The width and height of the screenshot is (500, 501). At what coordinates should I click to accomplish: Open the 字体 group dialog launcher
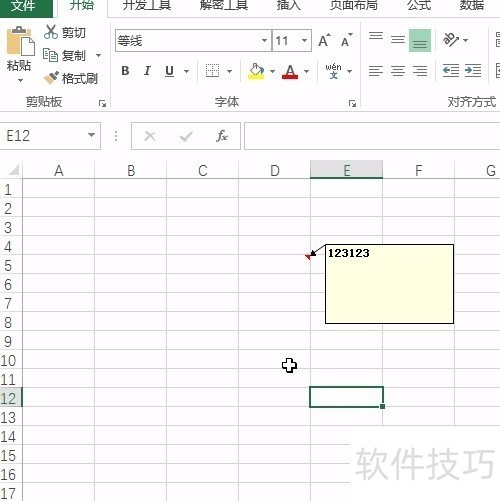point(352,104)
